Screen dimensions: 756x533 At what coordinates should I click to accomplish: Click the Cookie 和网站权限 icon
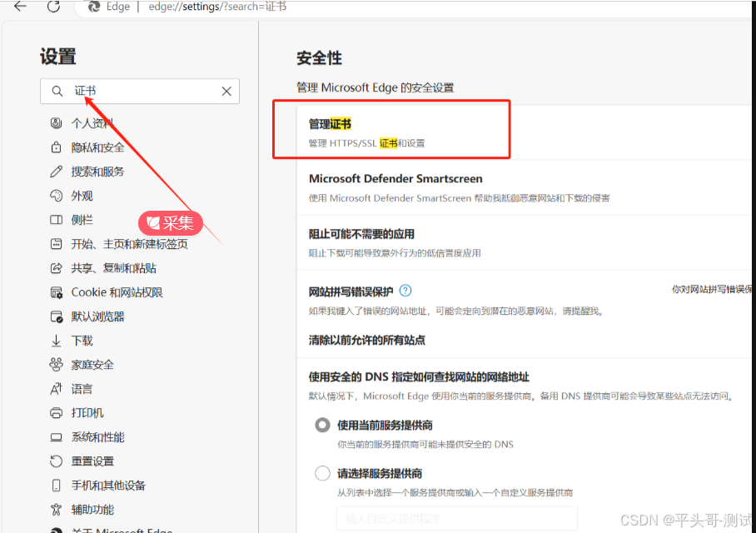pyautogui.click(x=56, y=292)
